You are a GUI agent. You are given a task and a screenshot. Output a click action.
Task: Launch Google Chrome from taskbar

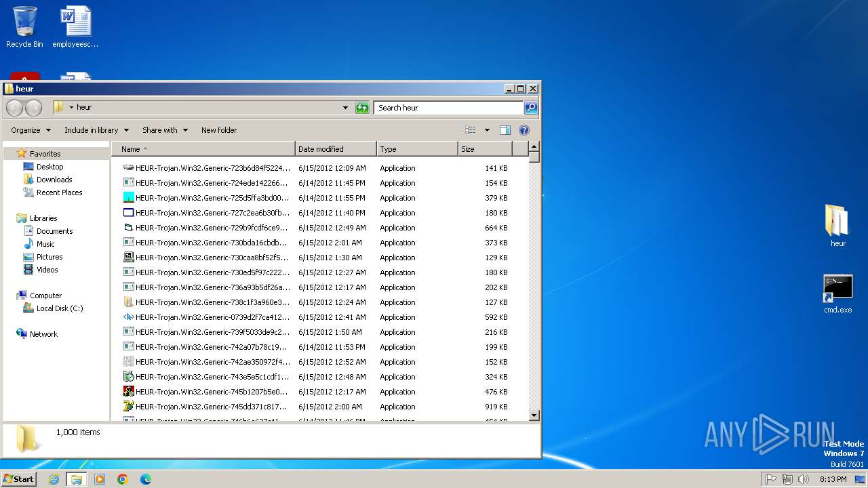click(123, 479)
